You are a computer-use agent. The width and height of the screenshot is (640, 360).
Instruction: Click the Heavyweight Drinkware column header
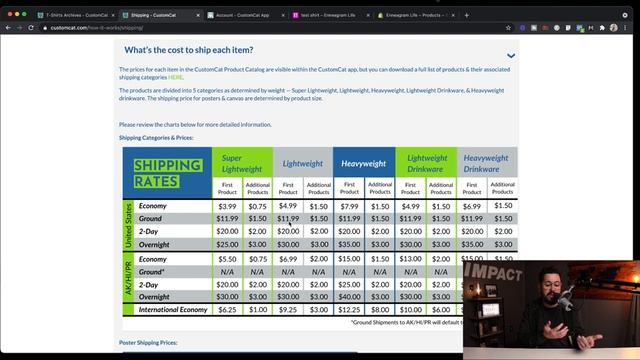(487, 163)
